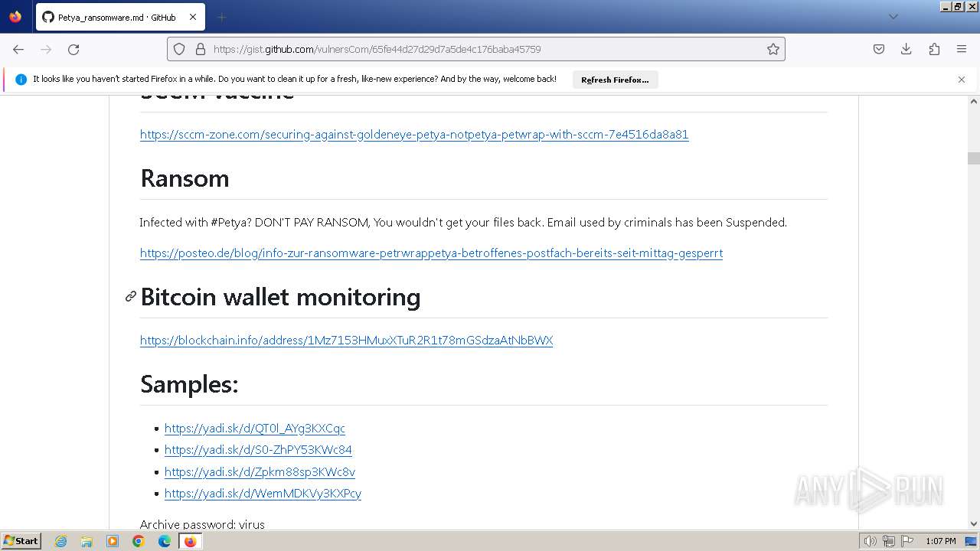Screen dimensions: 980x551
Task: Click the Samples heading
Action: pos(189,384)
